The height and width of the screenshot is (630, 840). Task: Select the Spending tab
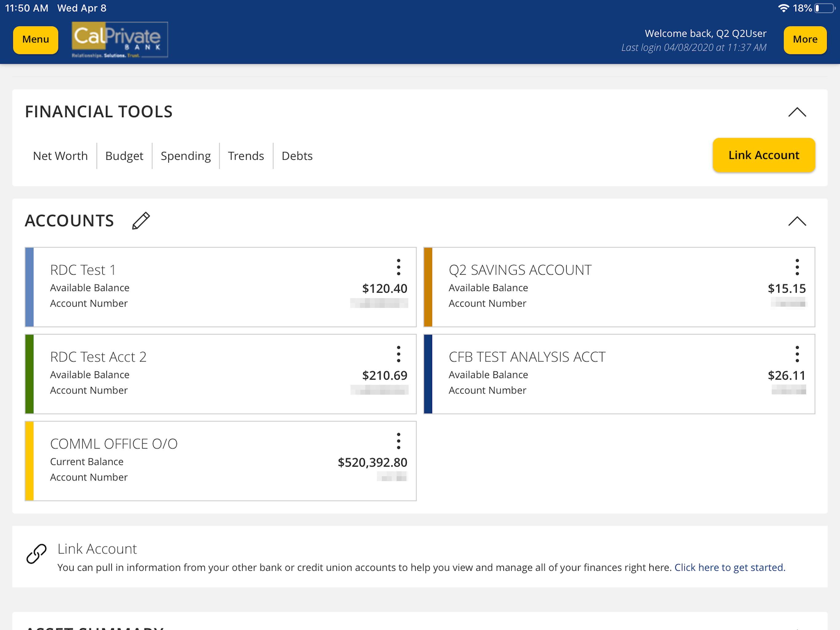pyautogui.click(x=186, y=156)
